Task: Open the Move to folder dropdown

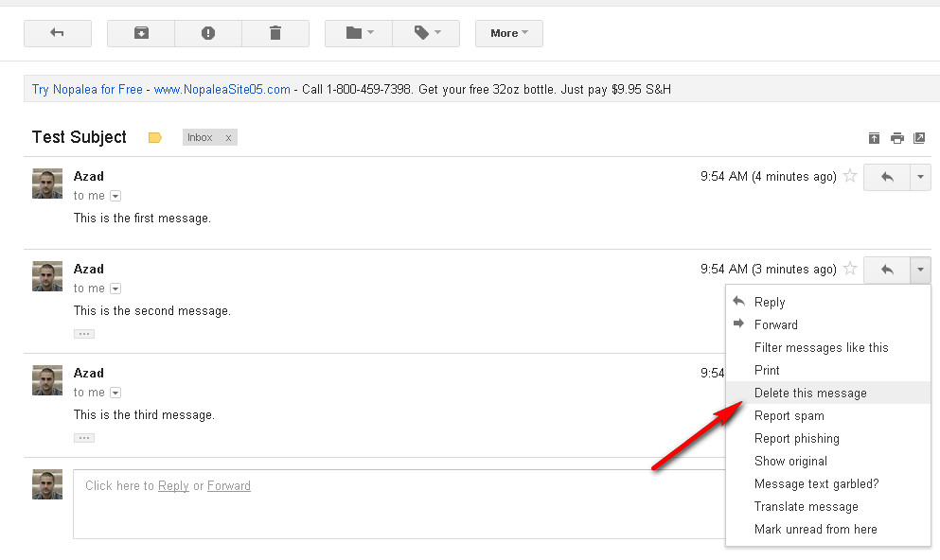Action: 359,33
